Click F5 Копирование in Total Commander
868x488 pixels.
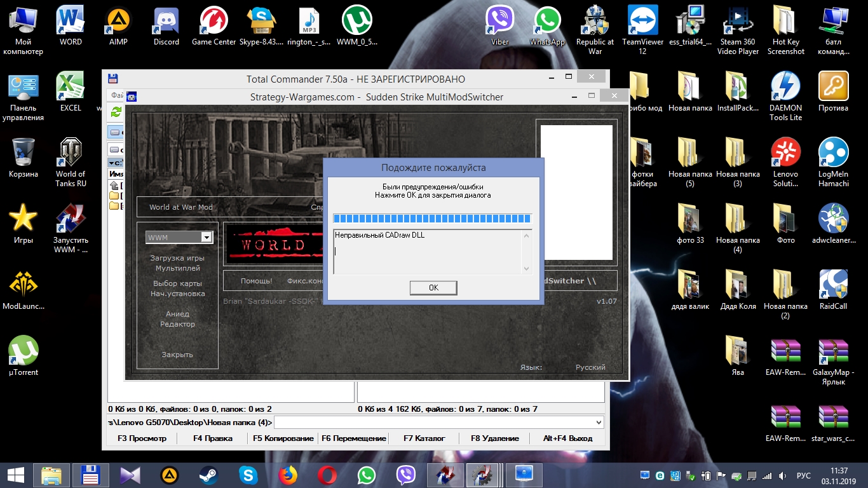[283, 438]
